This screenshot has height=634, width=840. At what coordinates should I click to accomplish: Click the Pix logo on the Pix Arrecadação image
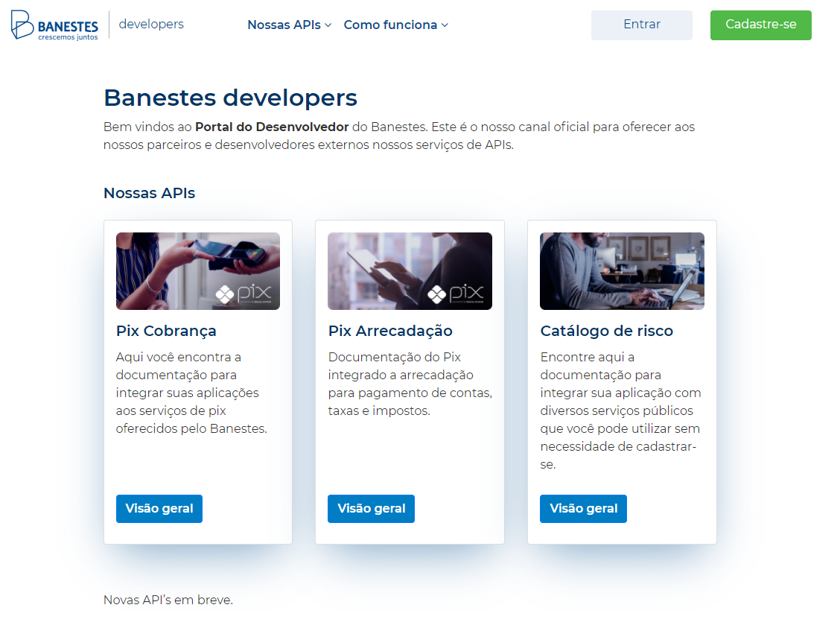point(457,294)
